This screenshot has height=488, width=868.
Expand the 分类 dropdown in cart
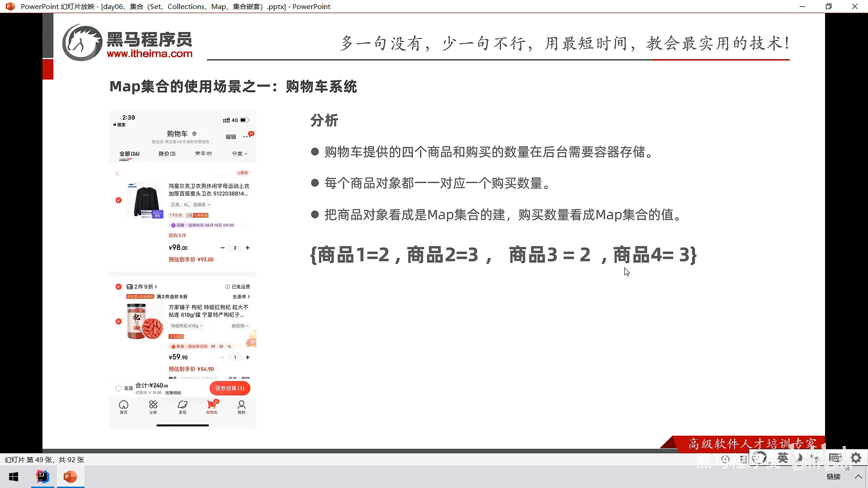[x=239, y=154]
